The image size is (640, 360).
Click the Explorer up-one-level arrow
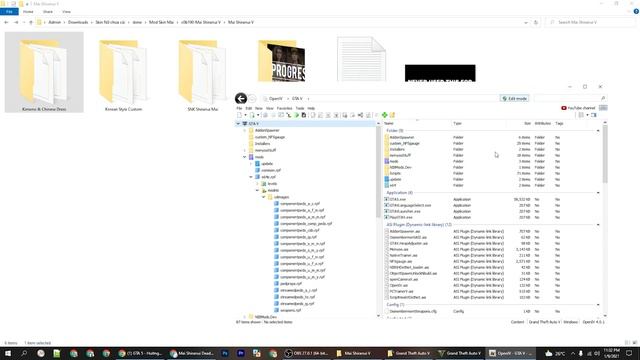pos(31,22)
